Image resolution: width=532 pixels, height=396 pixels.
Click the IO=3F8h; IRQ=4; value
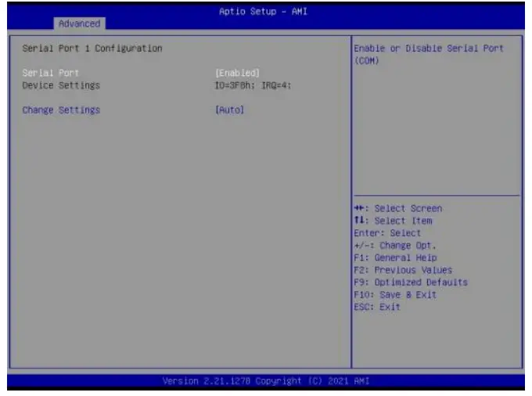click(253, 85)
